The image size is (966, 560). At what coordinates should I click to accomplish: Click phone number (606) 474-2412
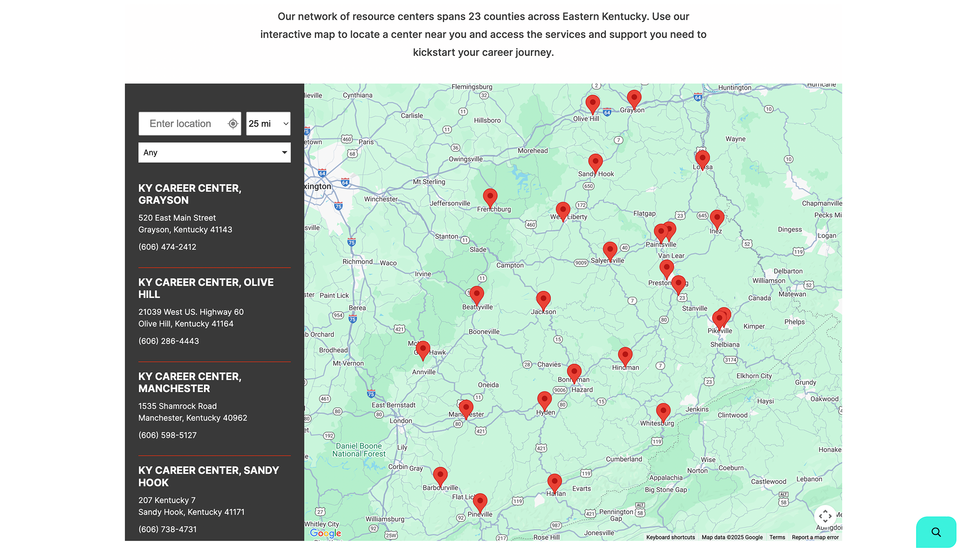[167, 247]
